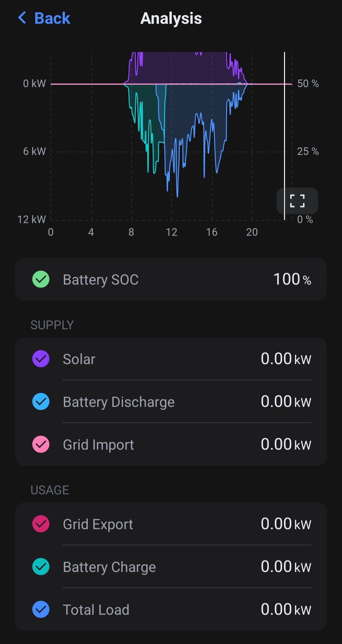Tap the blue back chevron icon
This screenshot has width=342, height=644.
[x=22, y=18]
